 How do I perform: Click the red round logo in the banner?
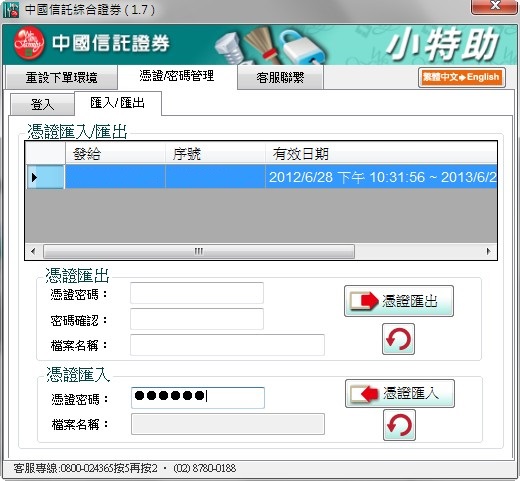[x=29, y=43]
